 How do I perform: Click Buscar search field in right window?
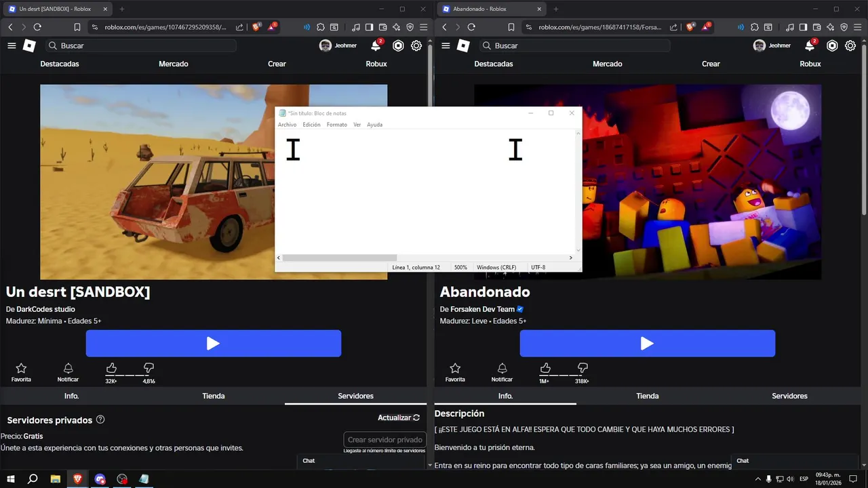tap(575, 45)
